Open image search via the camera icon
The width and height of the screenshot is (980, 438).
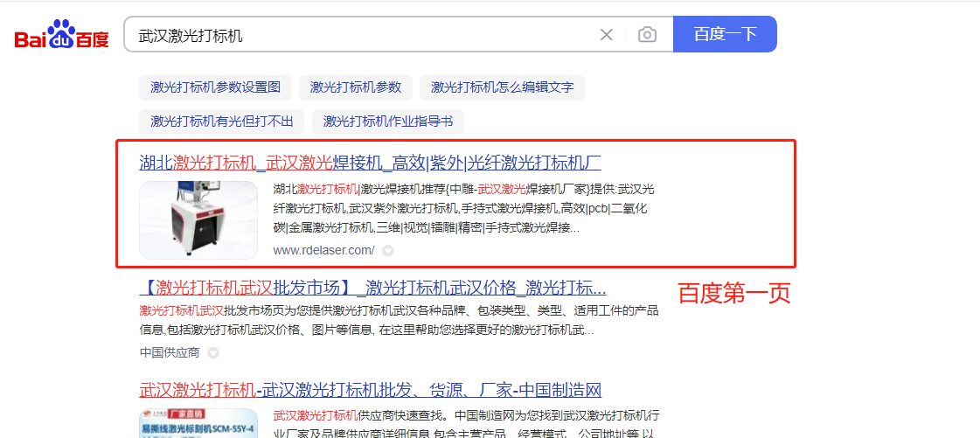(x=647, y=35)
